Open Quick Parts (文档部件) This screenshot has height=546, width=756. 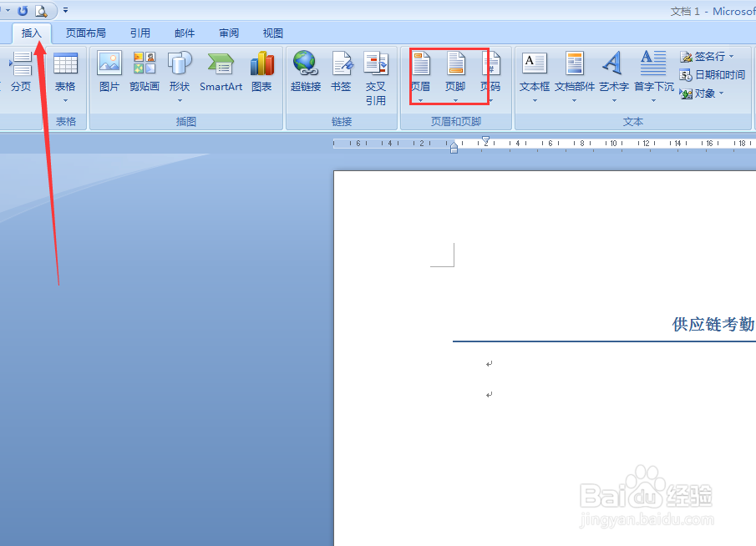pyautogui.click(x=574, y=77)
